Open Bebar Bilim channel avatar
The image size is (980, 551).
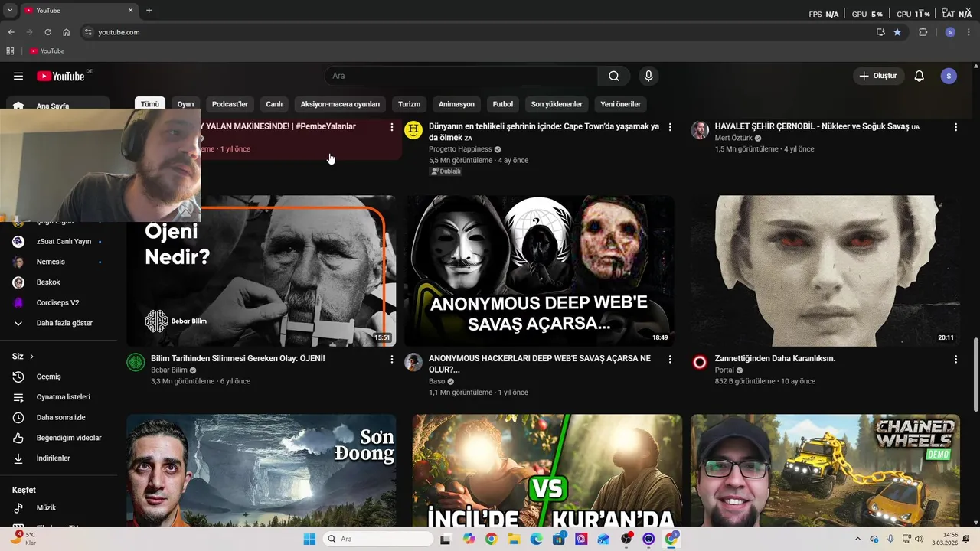pyautogui.click(x=136, y=362)
